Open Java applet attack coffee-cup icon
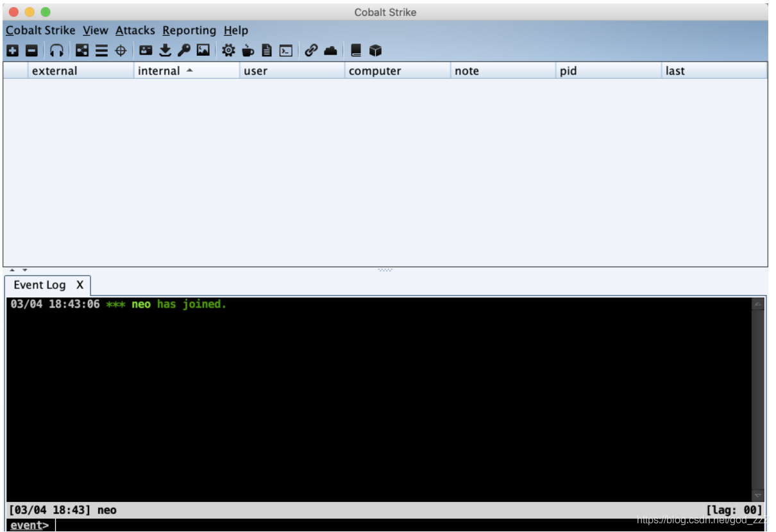 [248, 51]
